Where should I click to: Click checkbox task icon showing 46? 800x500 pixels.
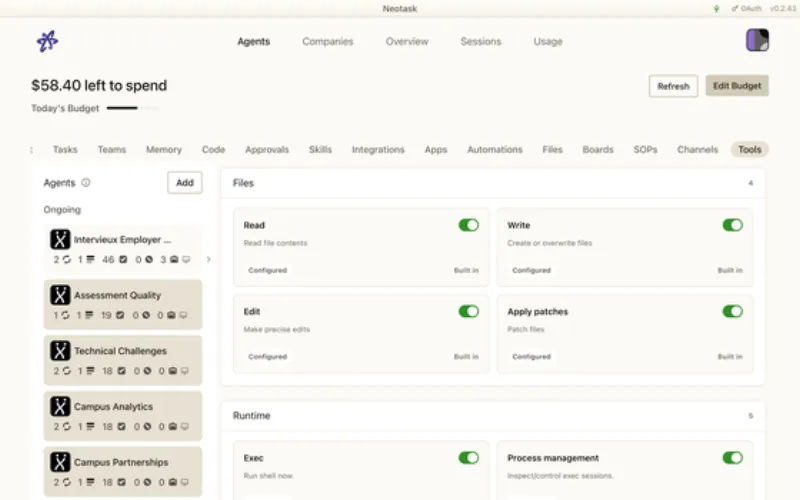click(x=123, y=260)
